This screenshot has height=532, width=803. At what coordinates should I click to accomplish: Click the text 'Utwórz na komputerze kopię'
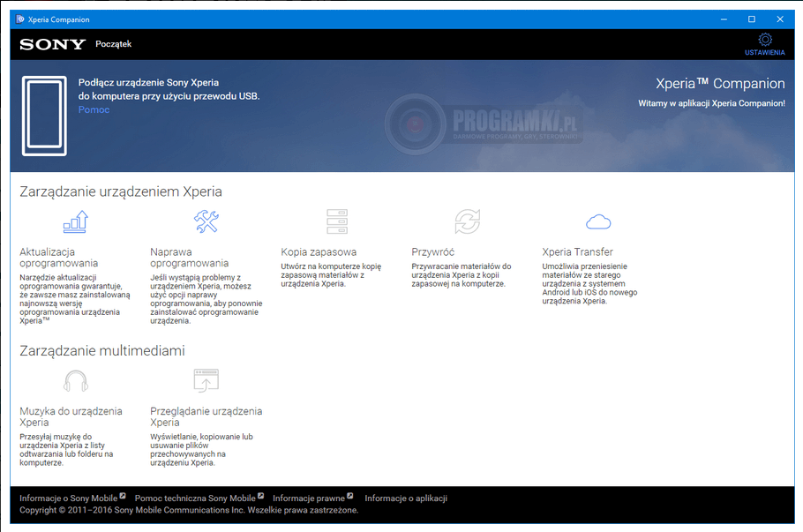coord(331,266)
